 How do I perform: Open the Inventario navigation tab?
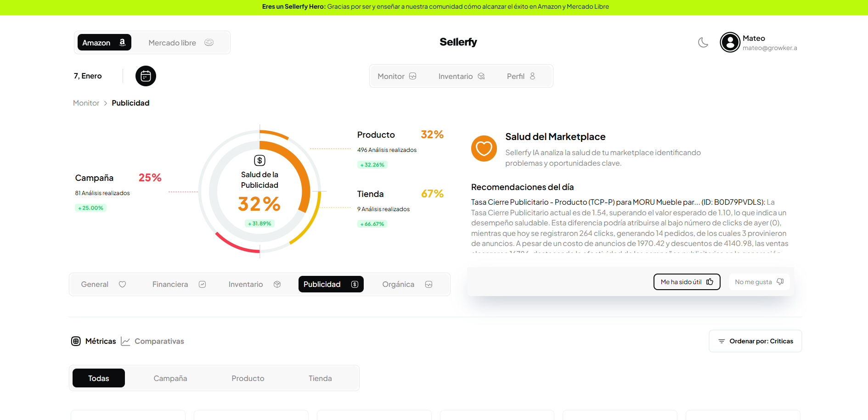(462, 76)
